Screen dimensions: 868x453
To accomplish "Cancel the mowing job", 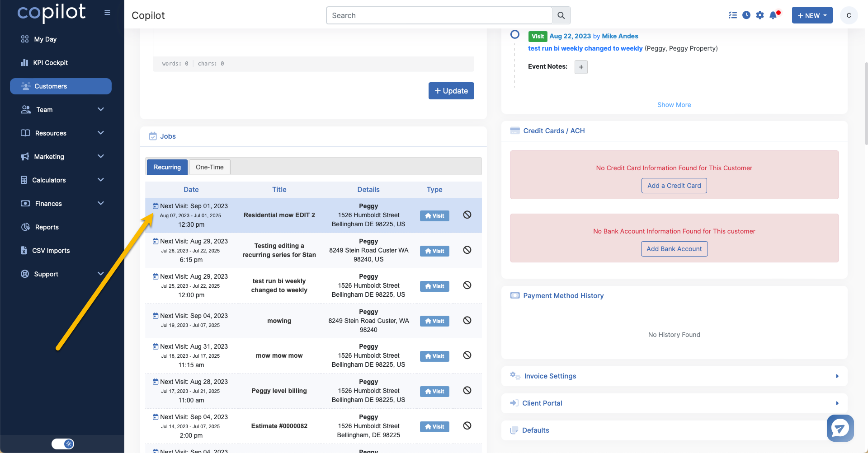I will pos(467,321).
